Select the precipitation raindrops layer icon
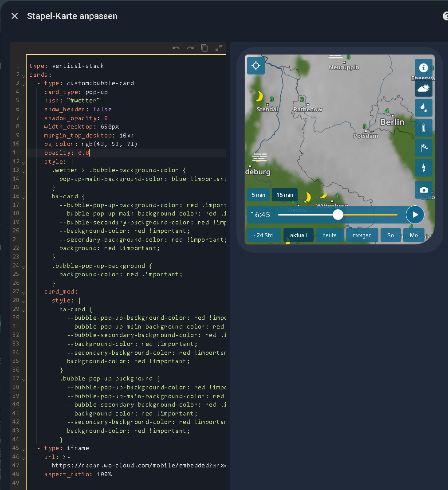This screenshot has height=490, width=448. [424, 108]
